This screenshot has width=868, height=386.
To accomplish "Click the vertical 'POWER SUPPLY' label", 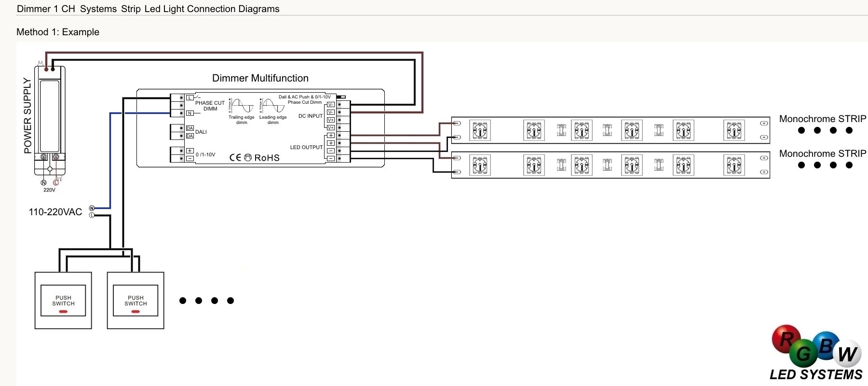I will 27,115.
